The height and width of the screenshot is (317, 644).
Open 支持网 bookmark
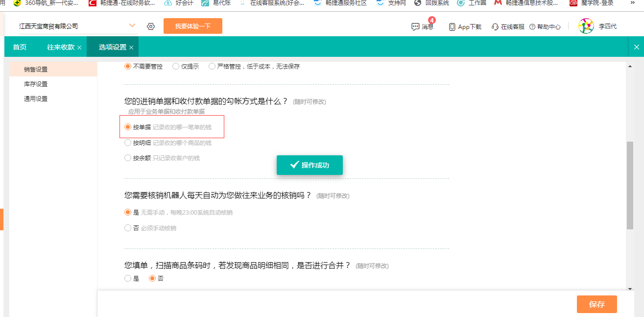[x=391, y=3]
